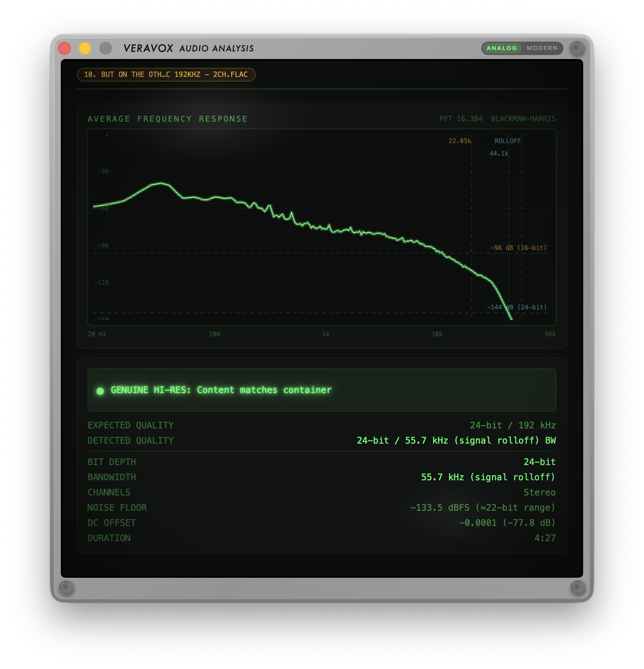Click the DC Offset value −0.0001
Viewport: 644px width, 669px height.
(x=507, y=523)
